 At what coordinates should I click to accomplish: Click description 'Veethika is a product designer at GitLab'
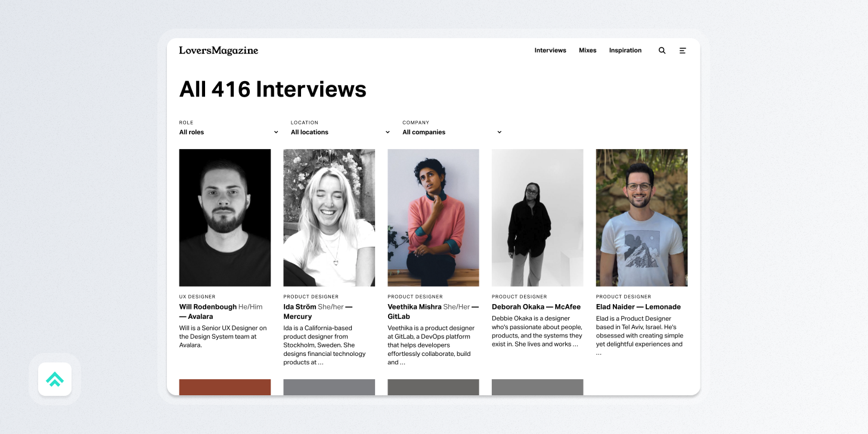coord(432,345)
